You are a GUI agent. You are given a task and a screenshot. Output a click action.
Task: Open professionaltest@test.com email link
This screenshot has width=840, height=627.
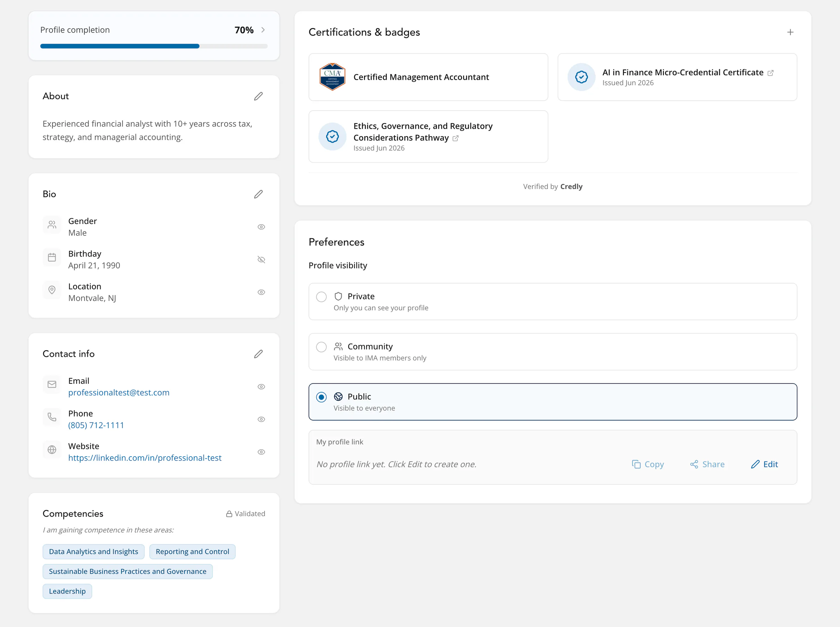coord(119,393)
